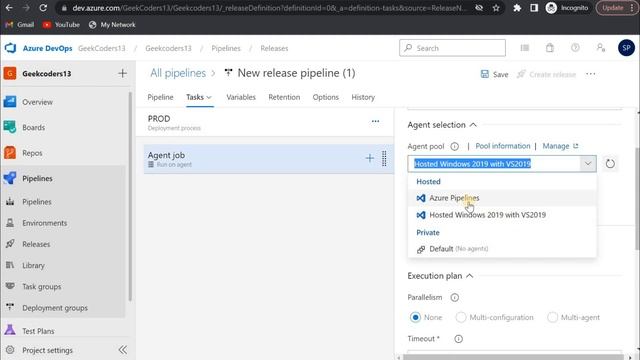
Task: Collapse the sidebar with double chevron
Action: [122, 350]
